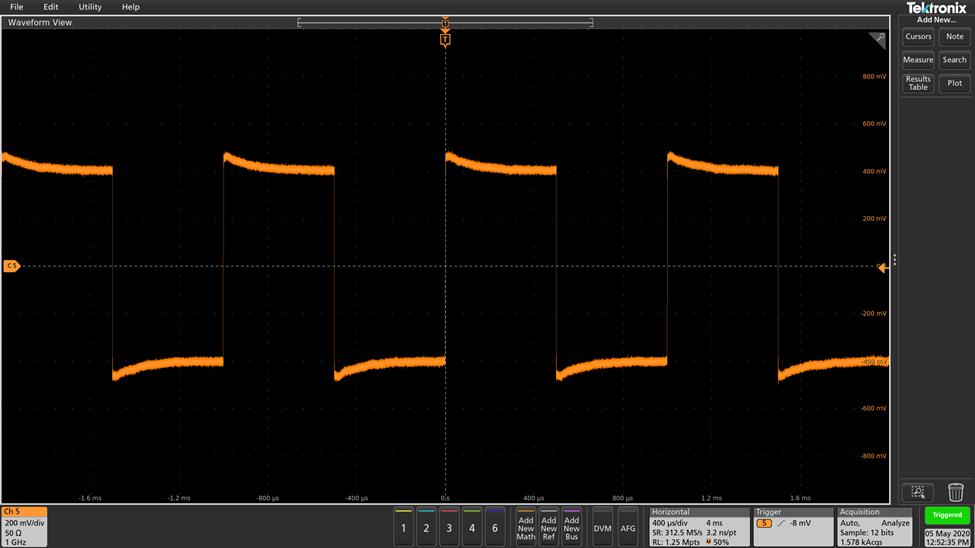Screen dimensions: 975x548
Task: Add a new Bus waveform
Action: [x=571, y=526]
